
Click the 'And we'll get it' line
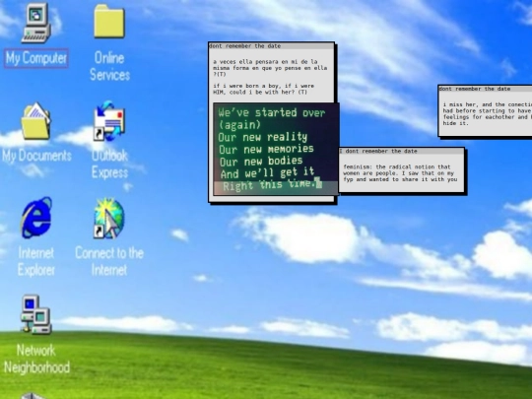tap(267, 172)
